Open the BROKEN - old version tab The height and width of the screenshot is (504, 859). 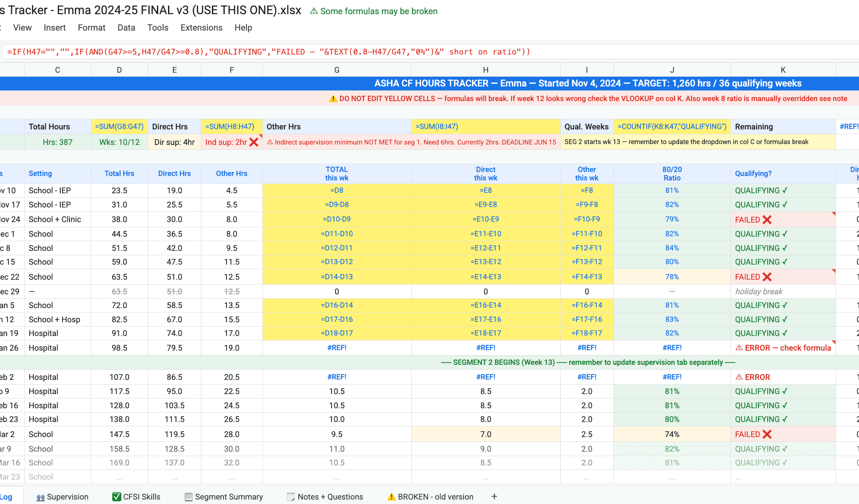(x=430, y=497)
